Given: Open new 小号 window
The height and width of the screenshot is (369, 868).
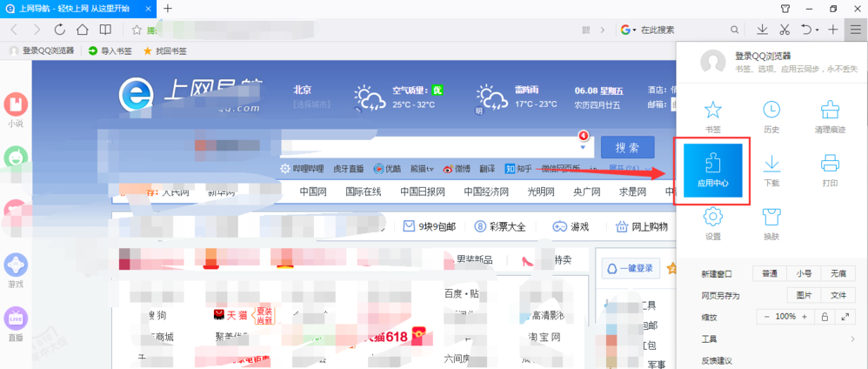Looking at the screenshot, I should point(804,273).
